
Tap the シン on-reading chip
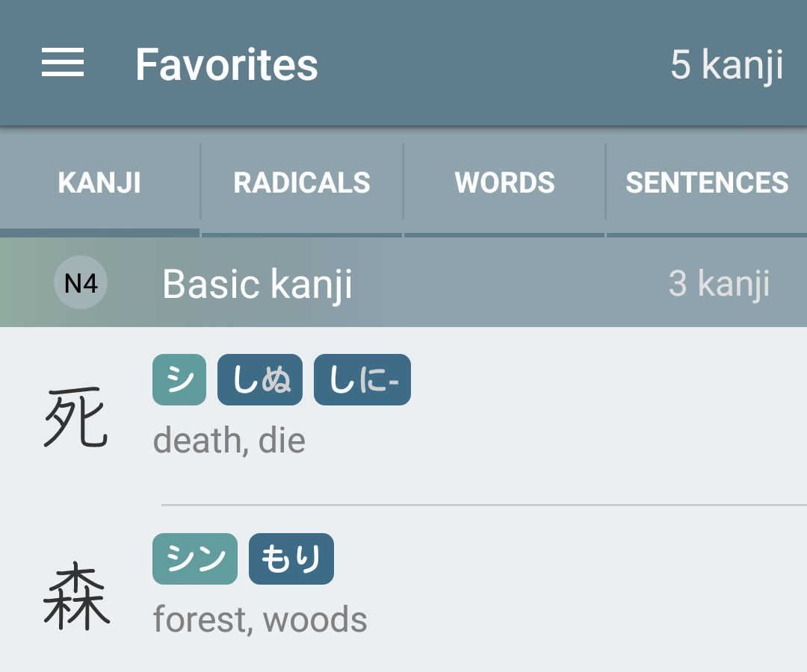pyautogui.click(x=195, y=559)
